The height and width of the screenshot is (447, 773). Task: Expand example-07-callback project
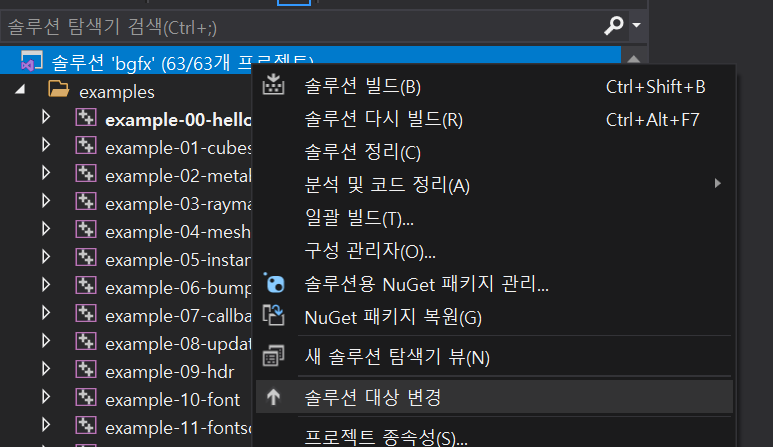[x=46, y=313]
